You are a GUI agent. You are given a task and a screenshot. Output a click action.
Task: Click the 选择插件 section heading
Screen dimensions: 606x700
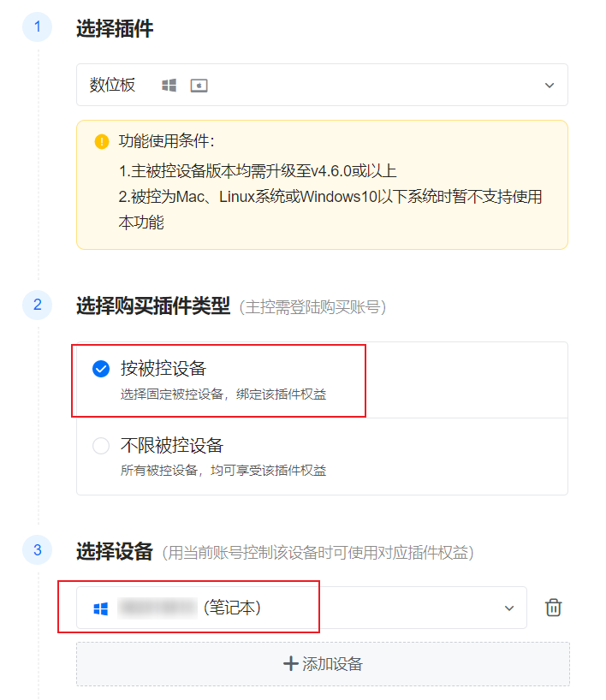click(x=115, y=28)
